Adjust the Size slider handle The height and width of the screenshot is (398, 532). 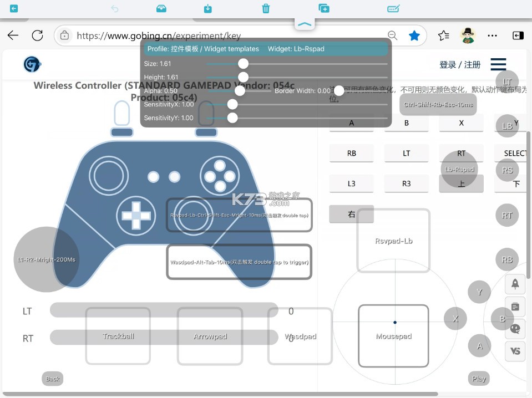(x=244, y=63)
